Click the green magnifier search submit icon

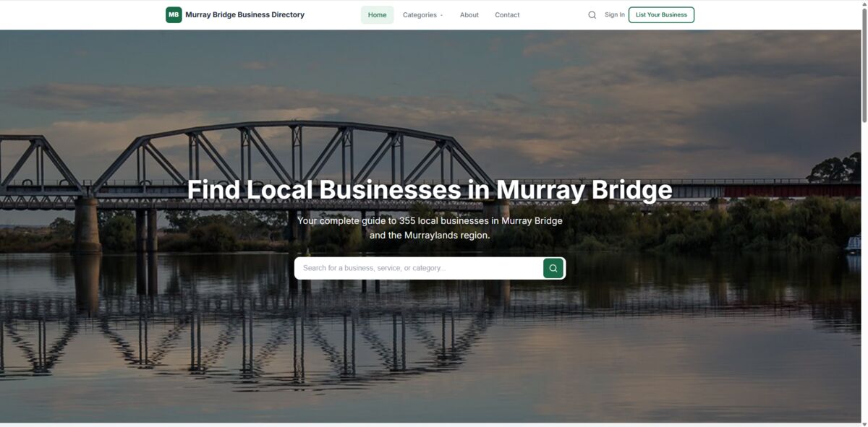[x=553, y=267]
